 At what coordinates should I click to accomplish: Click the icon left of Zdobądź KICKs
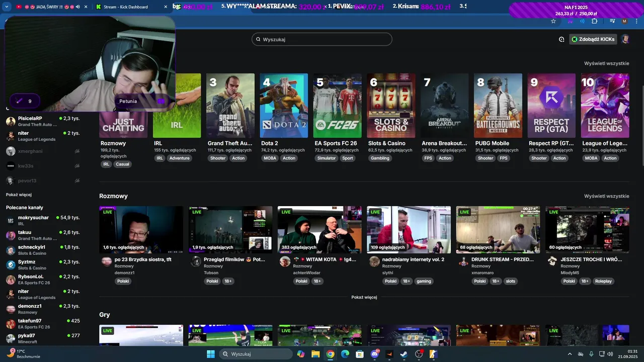[561, 39]
